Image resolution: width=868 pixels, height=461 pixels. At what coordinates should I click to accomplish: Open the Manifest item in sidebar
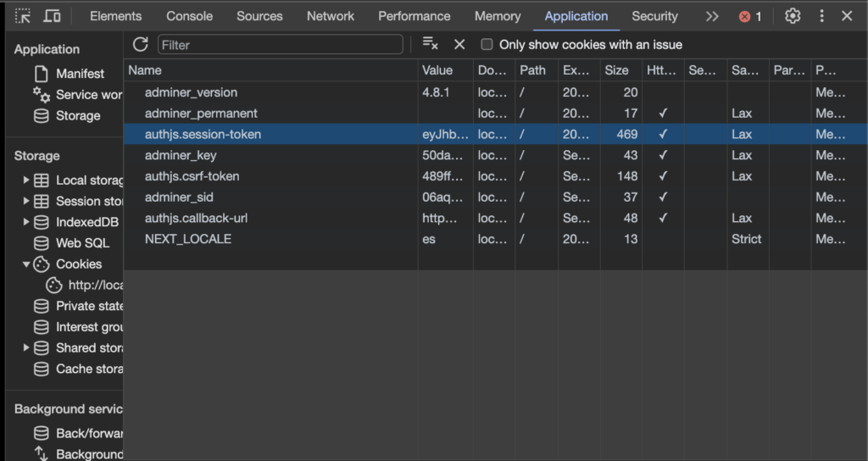[80, 74]
